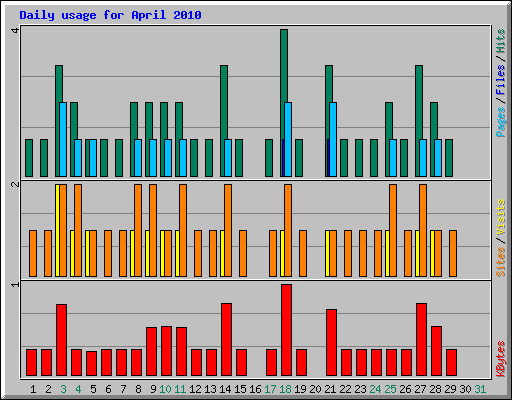Click the orange Sites bar for day 1

pos(33,253)
